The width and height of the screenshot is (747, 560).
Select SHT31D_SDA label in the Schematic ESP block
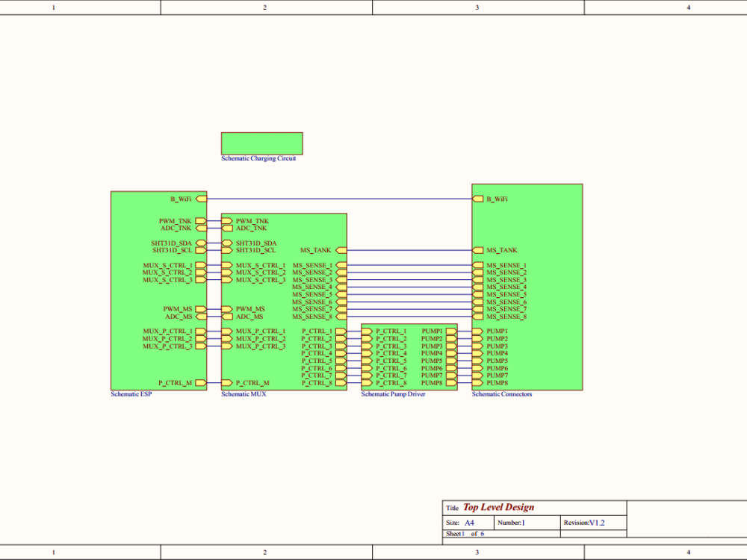pos(172,243)
